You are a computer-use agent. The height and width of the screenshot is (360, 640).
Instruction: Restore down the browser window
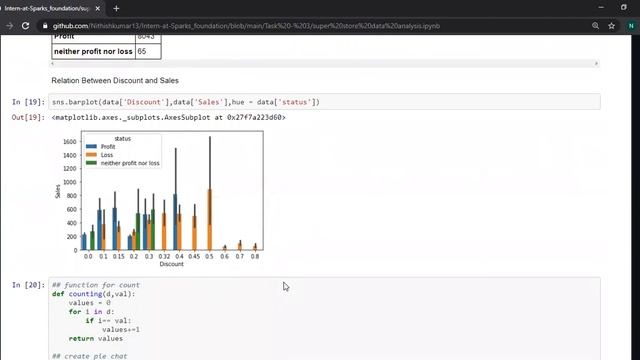tap(624, 7)
